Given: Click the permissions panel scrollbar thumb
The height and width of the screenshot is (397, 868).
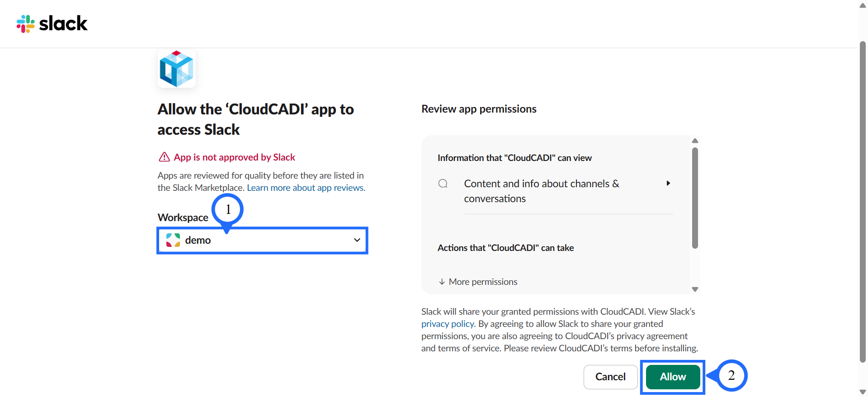Looking at the screenshot, I should tap(695, 198).
